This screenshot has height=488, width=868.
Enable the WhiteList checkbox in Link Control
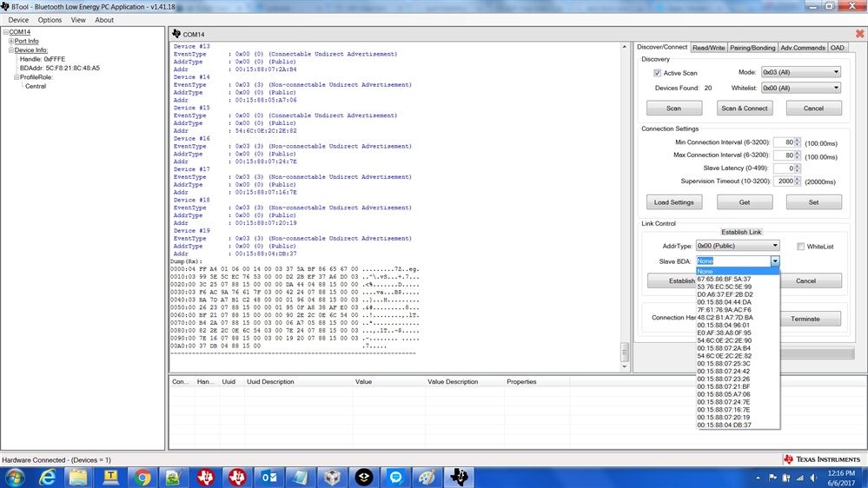tap(800, 247)
